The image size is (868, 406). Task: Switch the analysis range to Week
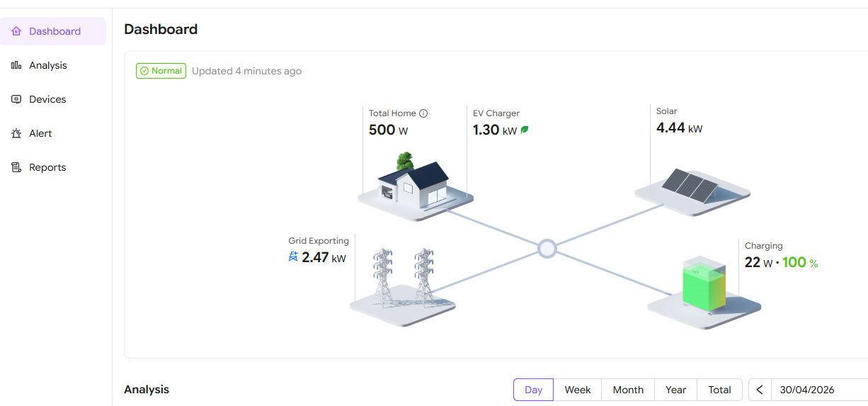pyautogui.click(x=578, y=390)
